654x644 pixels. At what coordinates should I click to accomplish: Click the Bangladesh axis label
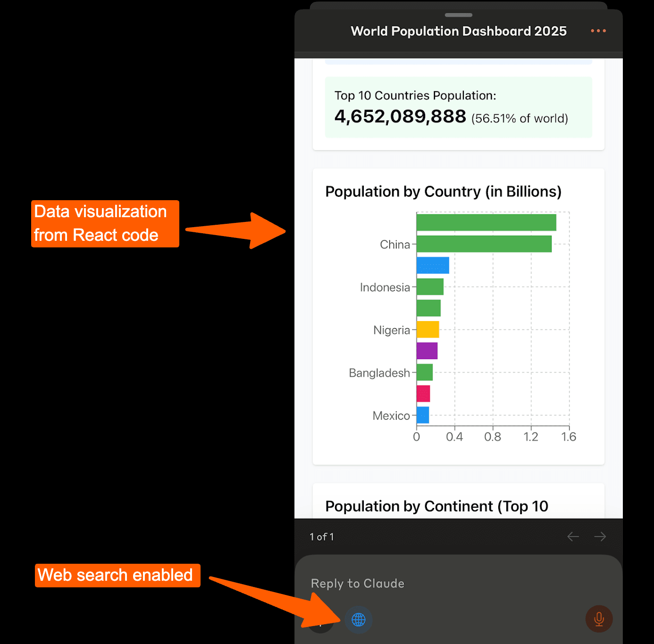[x=379, y=373]
